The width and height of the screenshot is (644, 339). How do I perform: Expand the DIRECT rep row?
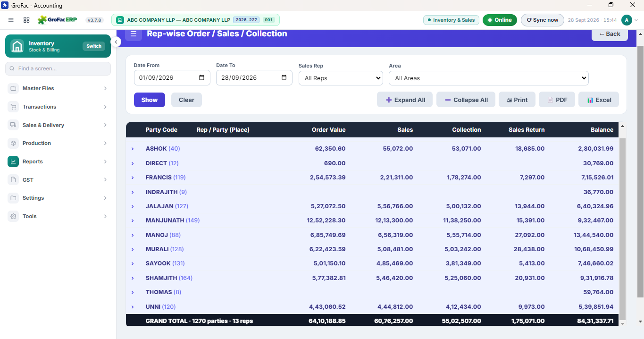pyautogui.click(x=133, y=163)
